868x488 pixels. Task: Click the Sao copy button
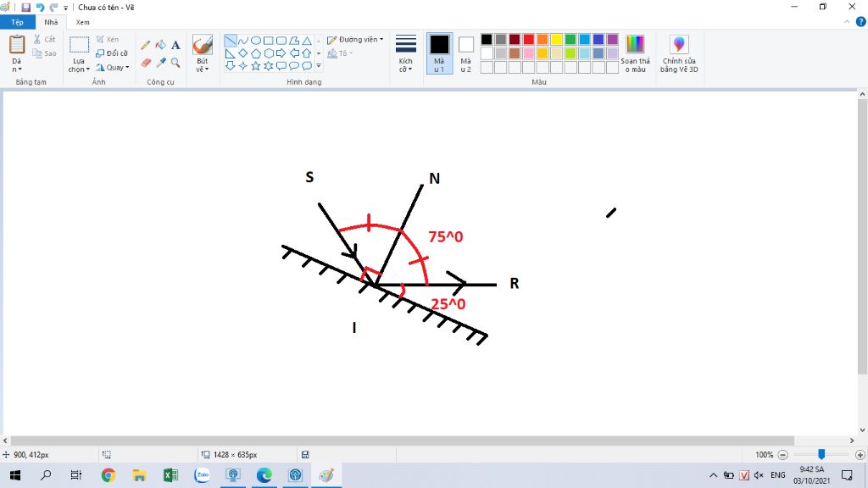pos(44,53)
